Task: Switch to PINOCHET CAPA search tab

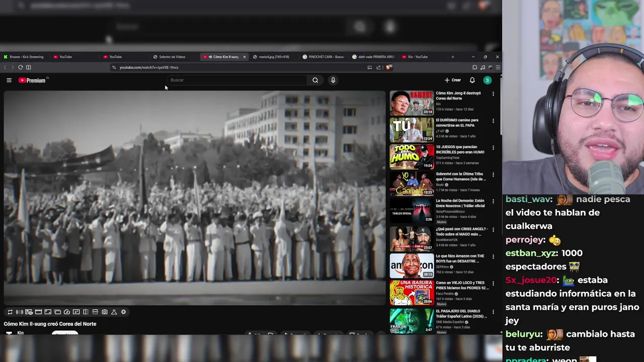Action: [x=324, y=57]
